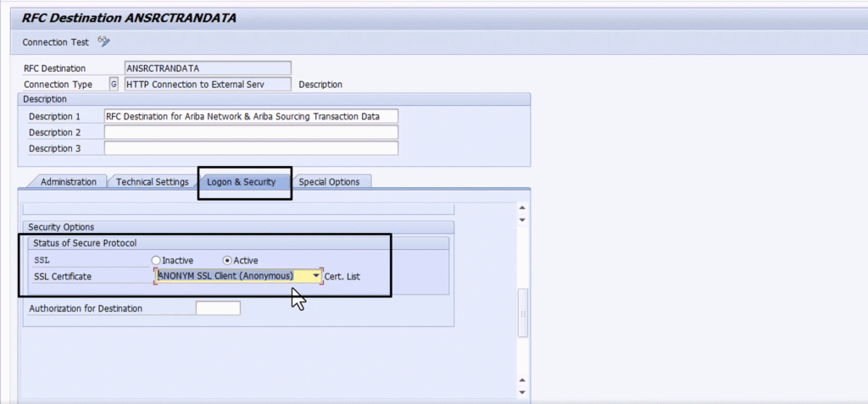Click the Authorization for Destination field
The height and width of the screenshot is (404, 868).
point(218,308)
